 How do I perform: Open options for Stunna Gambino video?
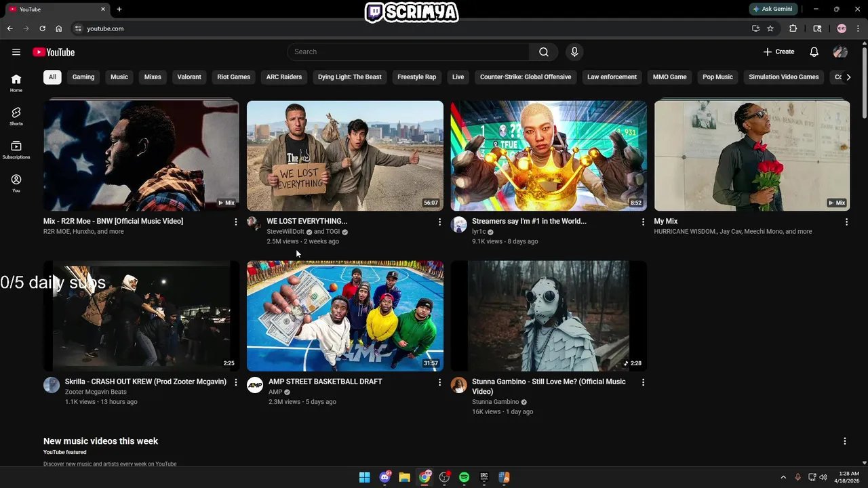(x=643, y=382)
